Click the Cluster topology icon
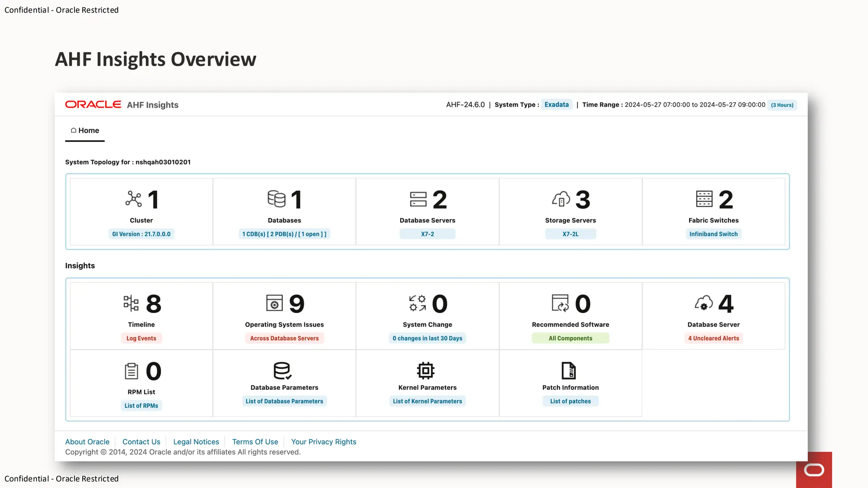This screenshot has height=488, width=868. pos(134,199)
